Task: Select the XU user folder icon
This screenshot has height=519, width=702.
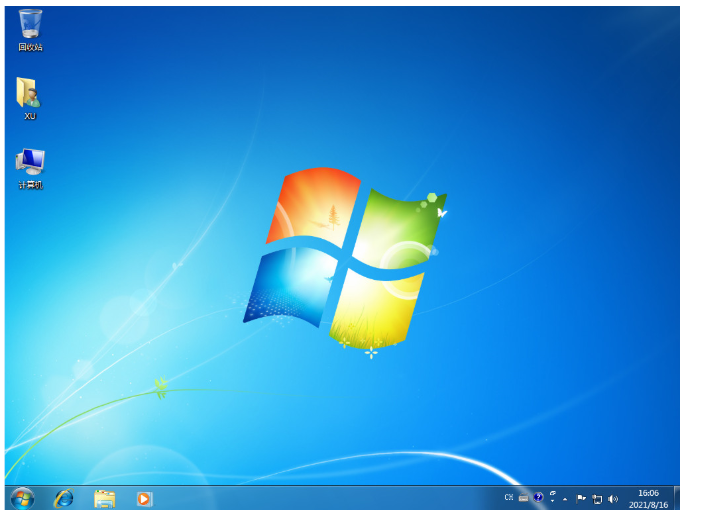Action: 29,98
